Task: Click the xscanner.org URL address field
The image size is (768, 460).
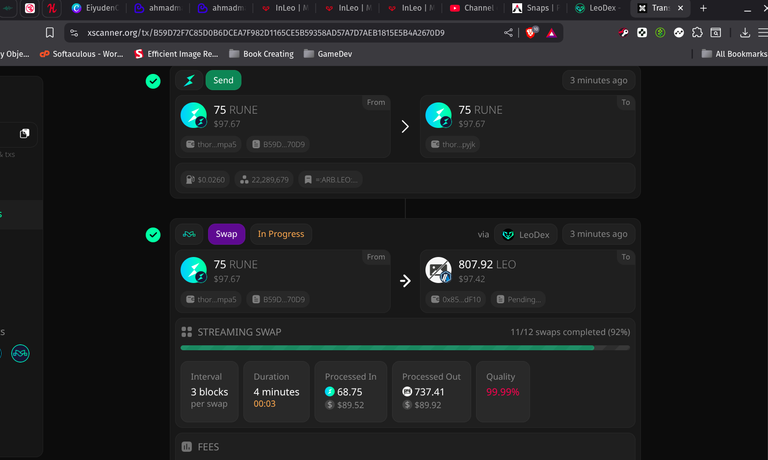Action: click(265, 33)
